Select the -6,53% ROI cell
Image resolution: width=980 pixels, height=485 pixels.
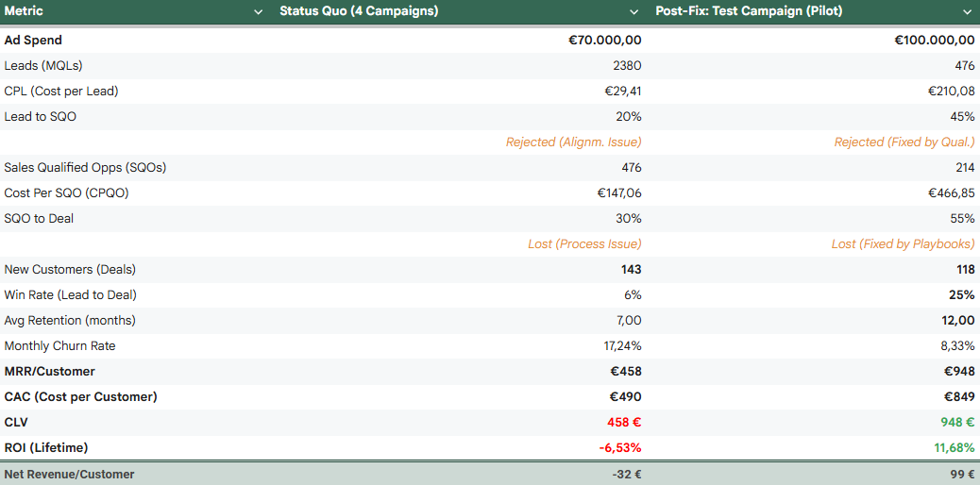(620, 448)
